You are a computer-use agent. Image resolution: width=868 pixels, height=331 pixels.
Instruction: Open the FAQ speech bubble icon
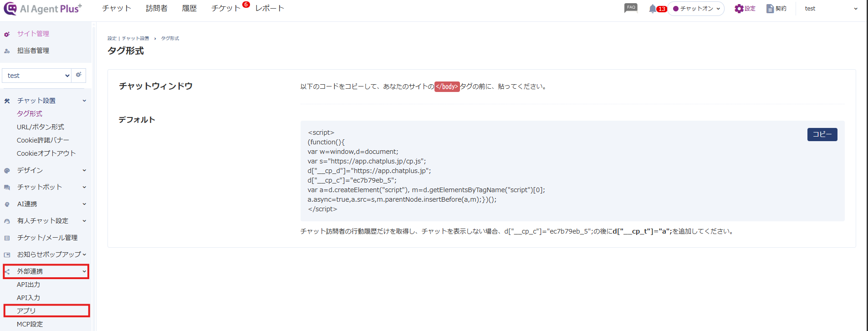pyautogui.click(x=631, y=8)
